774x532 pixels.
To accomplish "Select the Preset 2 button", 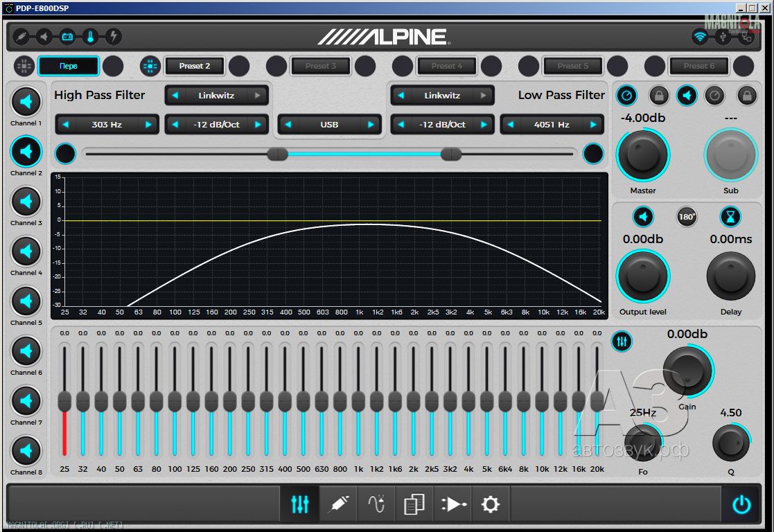I will (x=195, y=66).
